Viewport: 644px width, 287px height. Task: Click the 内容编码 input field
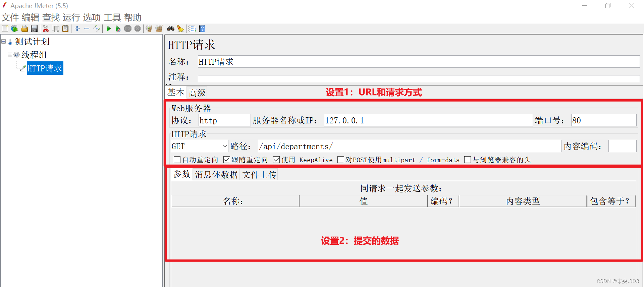[x=622, y=146]
